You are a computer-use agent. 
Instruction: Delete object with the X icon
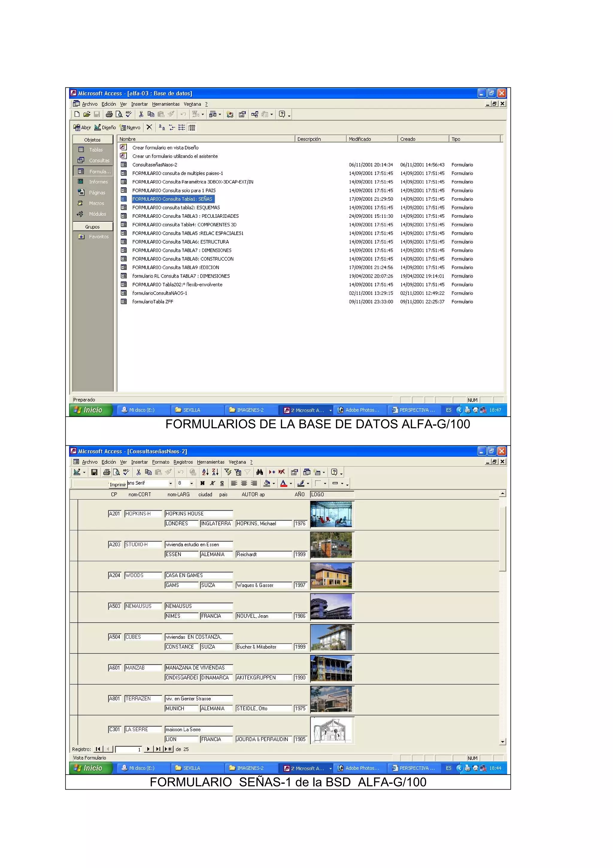pyautogui.click(x=149, y=127)
